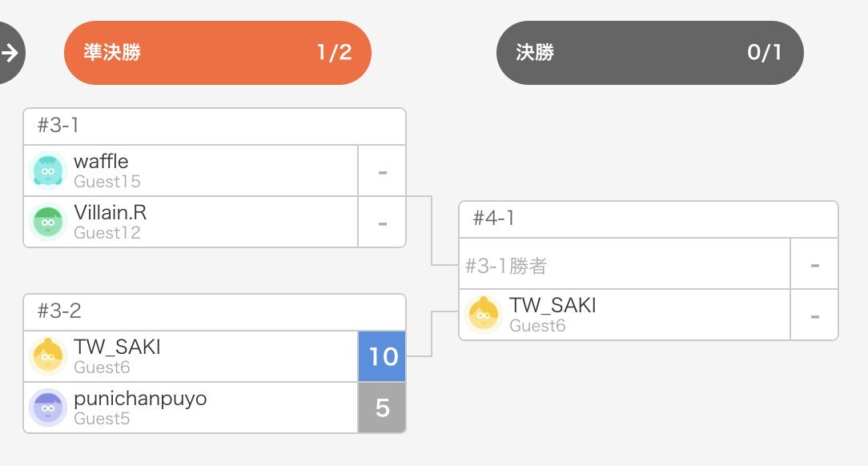Click the blue score 10 box
868x466 pixels.
(x=383, y=356)
